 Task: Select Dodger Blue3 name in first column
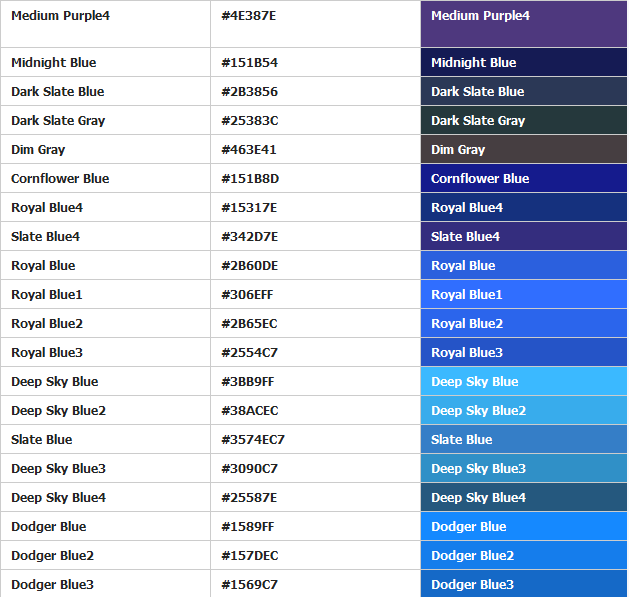click(x=52, y=584)
